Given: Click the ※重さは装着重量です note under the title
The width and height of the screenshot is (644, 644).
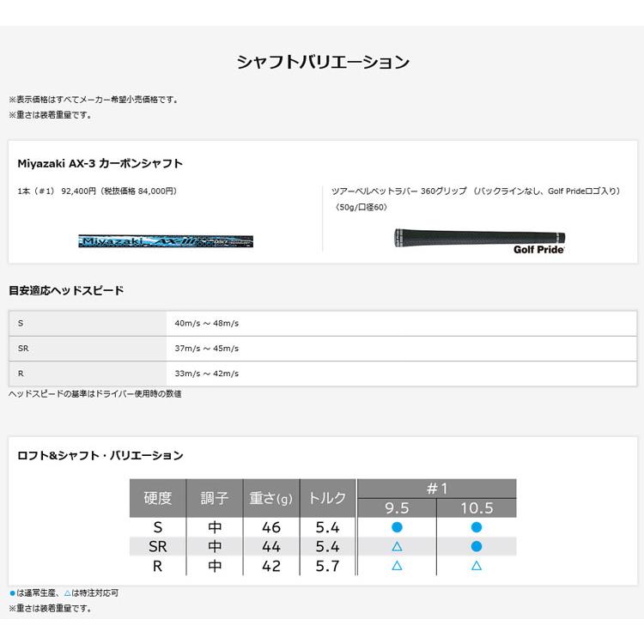Looking at the screenshot, I should point(50,115).
